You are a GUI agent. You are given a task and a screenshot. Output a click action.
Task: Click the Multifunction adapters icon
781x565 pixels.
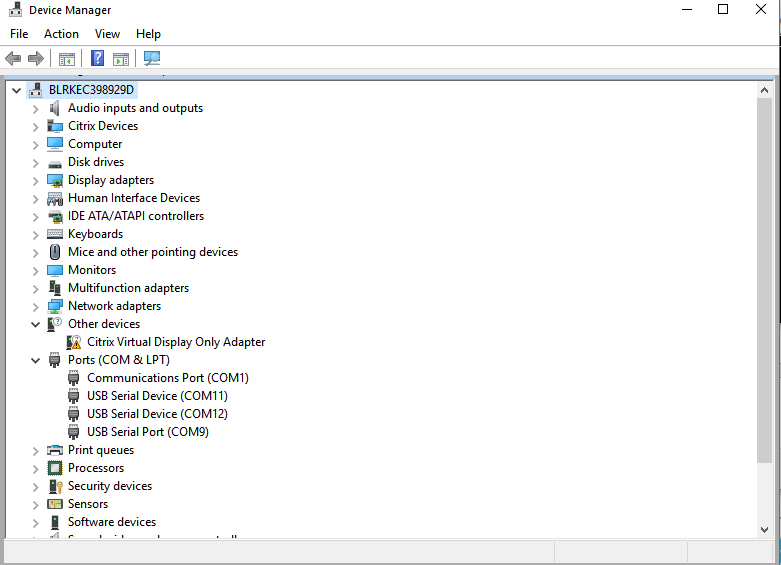tap(55, 288)
